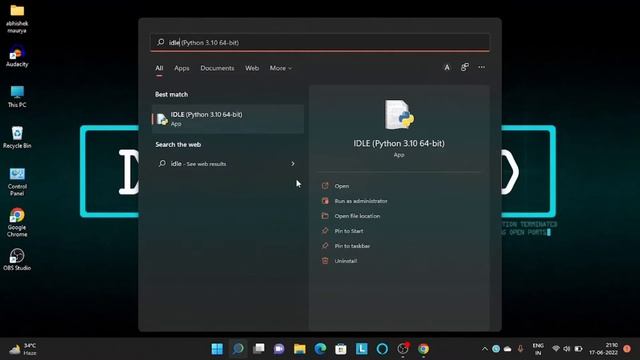Open the notification badge in taskbar corner
The height and width of the screenshot is (360, 640).
pyautogui.click(x=627, y=349)
